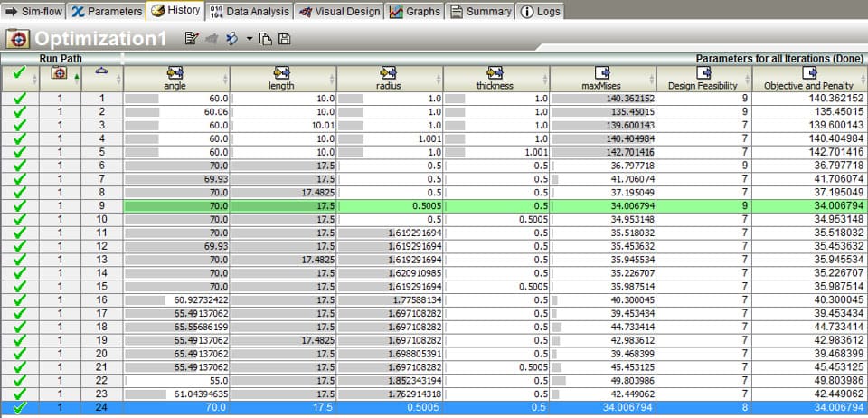Select the thickness cell 0.5005 in run 10

click(496, 219)
